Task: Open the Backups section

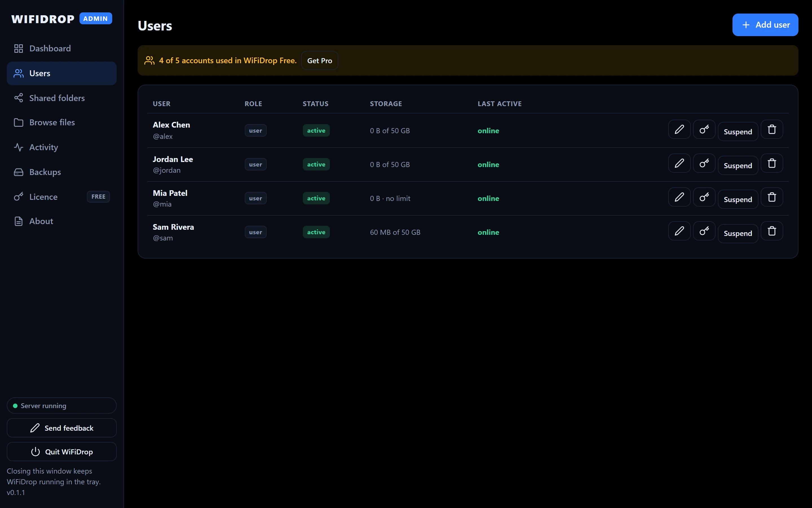Action: [62, 172]
